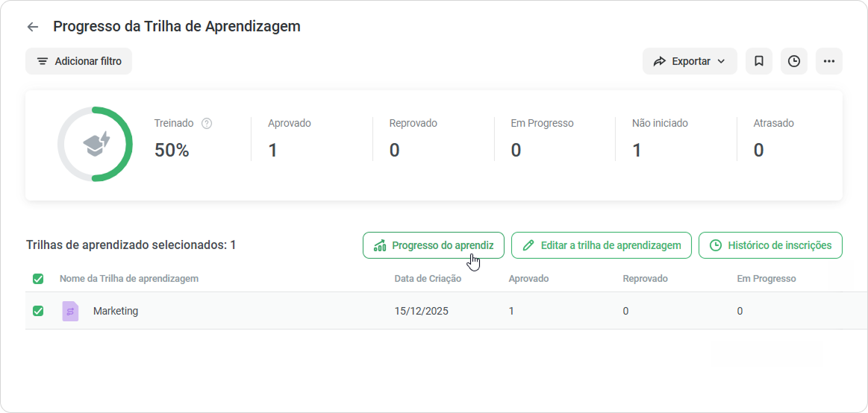Viewport: 868px width, 413px height.
Task: Go back using the left arrow icon
Action: 33,27
